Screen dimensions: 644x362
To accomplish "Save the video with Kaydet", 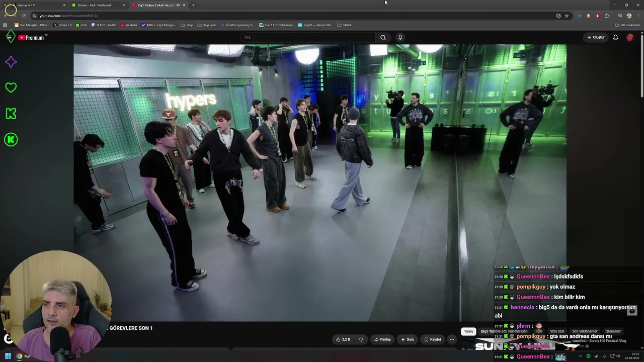I will click(433, 339).
